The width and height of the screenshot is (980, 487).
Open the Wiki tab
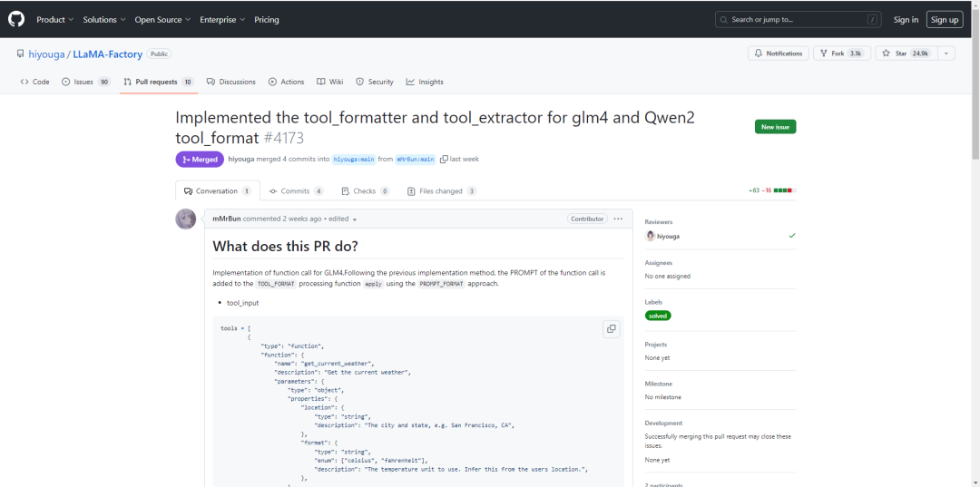[330, 82]
